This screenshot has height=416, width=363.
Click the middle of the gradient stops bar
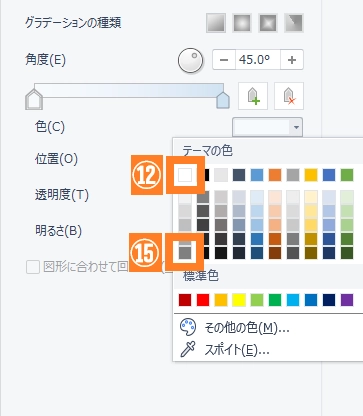click(x=129, y=91)
